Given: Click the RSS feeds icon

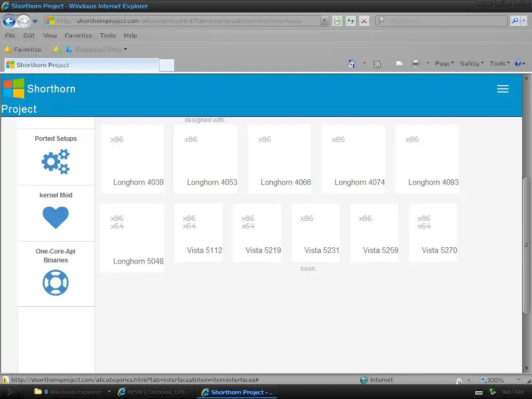Looking at the screenshot, I should click(x=377, y=64).
